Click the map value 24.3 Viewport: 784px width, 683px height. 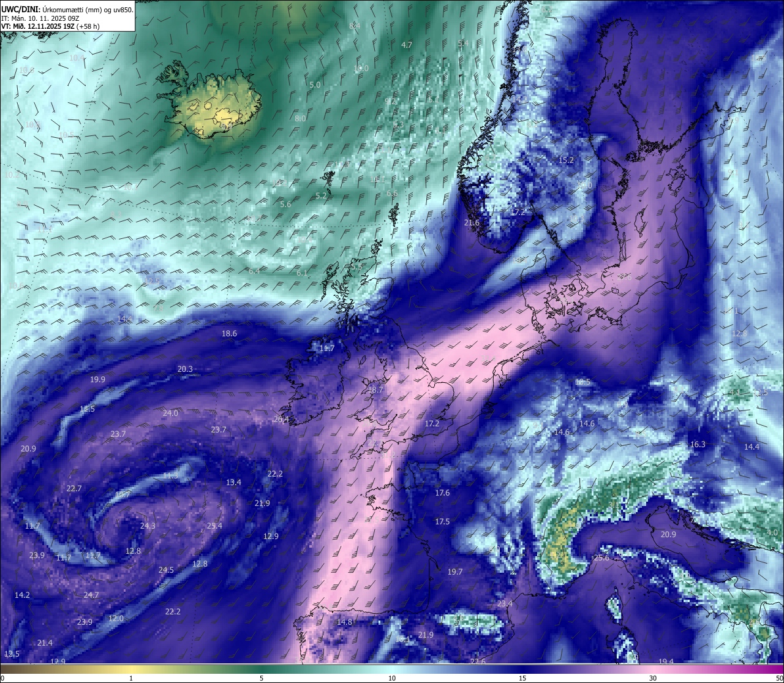coord(148,526)
